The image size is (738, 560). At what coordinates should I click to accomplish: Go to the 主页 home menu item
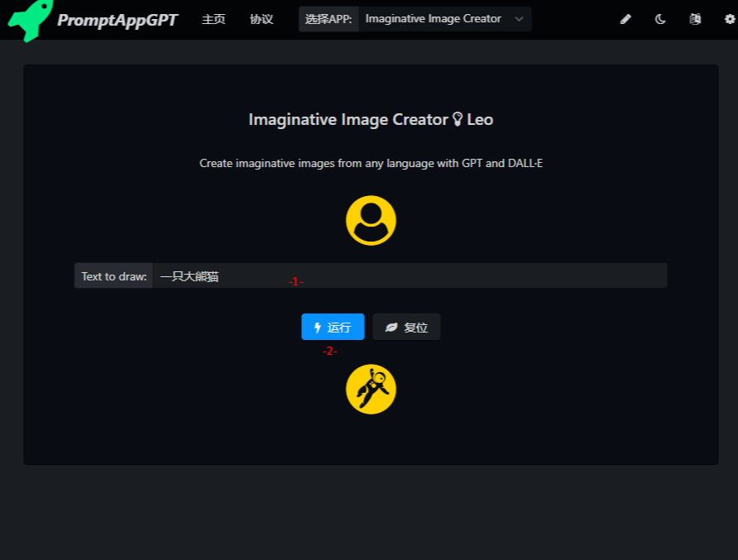pyautogui.click(x=213, y=19)
